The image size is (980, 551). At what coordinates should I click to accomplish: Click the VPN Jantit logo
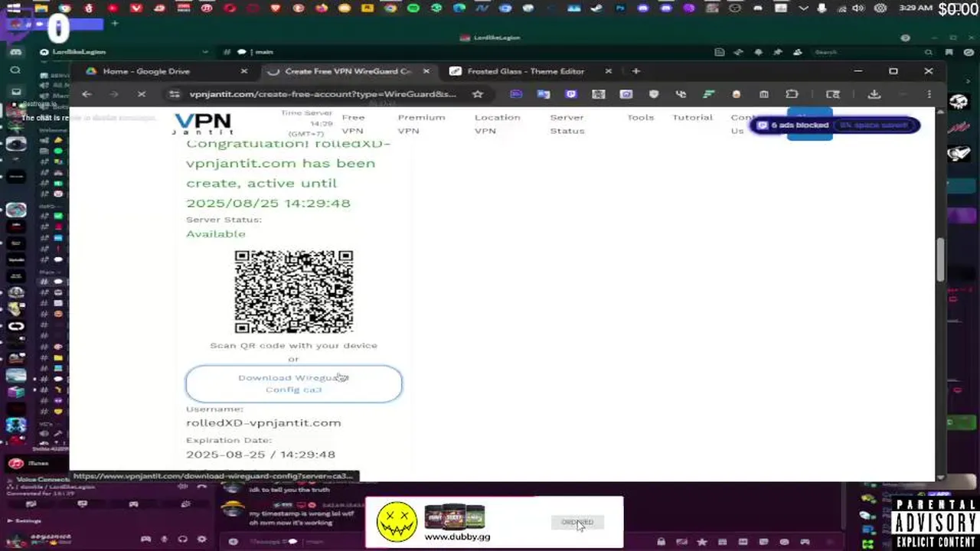[203, 124]
